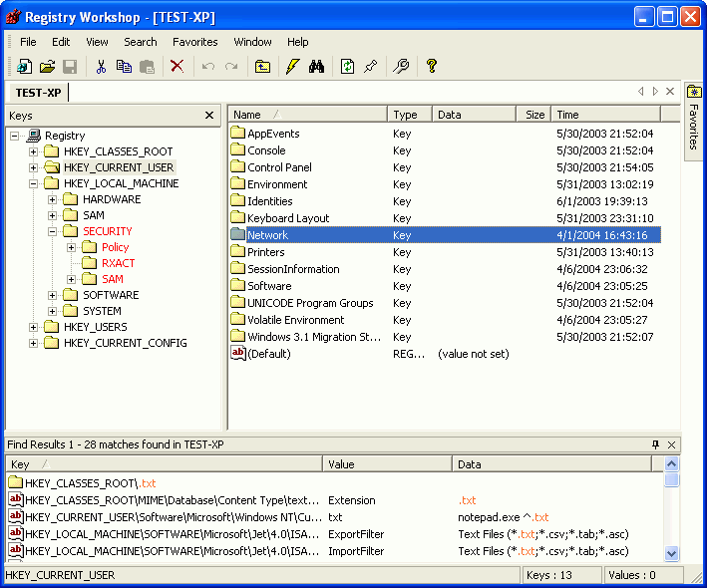Select the TEST-XP tab
Screen dimensions: 707x588
(38, 93)
